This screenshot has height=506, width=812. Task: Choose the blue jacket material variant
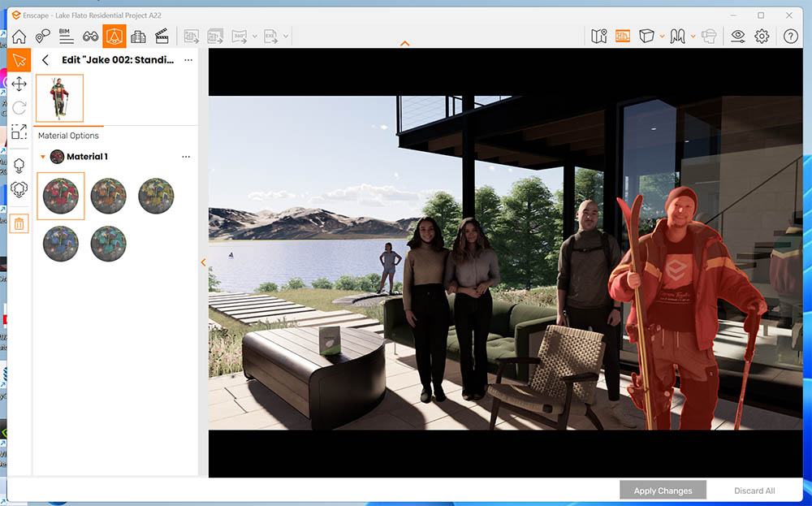point(61,243)
